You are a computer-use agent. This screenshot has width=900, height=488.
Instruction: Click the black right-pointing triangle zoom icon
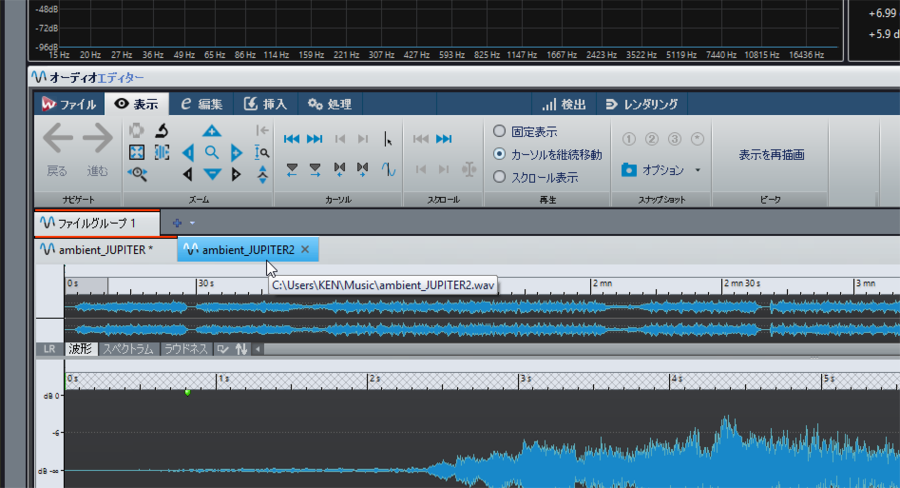(236, 174)
